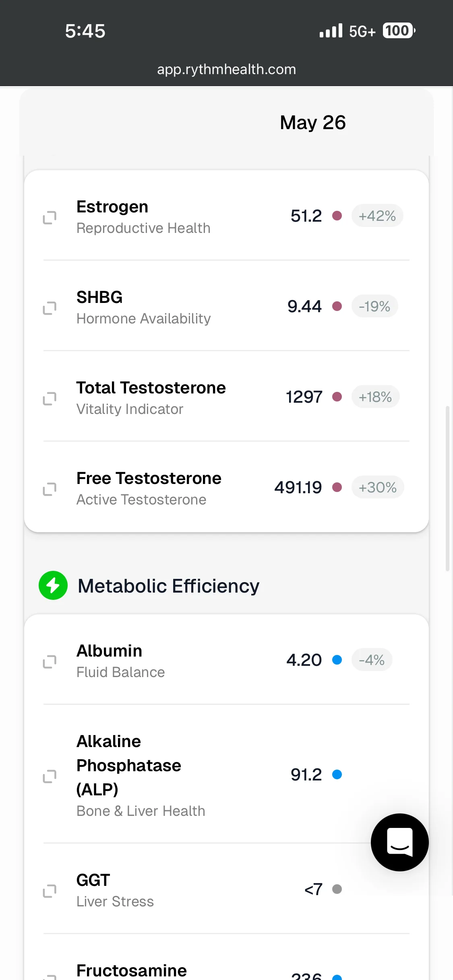Tap the expand icon beside SHBG
The height and width of the screenshot is (980, 453).
[50, 308]
